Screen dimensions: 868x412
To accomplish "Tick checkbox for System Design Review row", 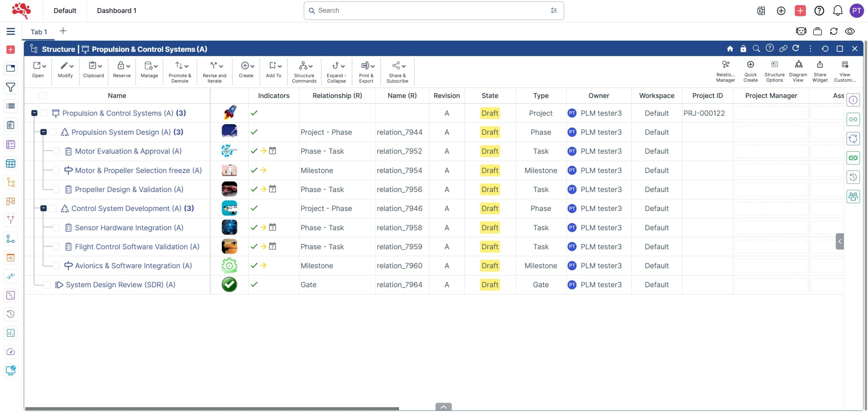I will coord(47,285).
